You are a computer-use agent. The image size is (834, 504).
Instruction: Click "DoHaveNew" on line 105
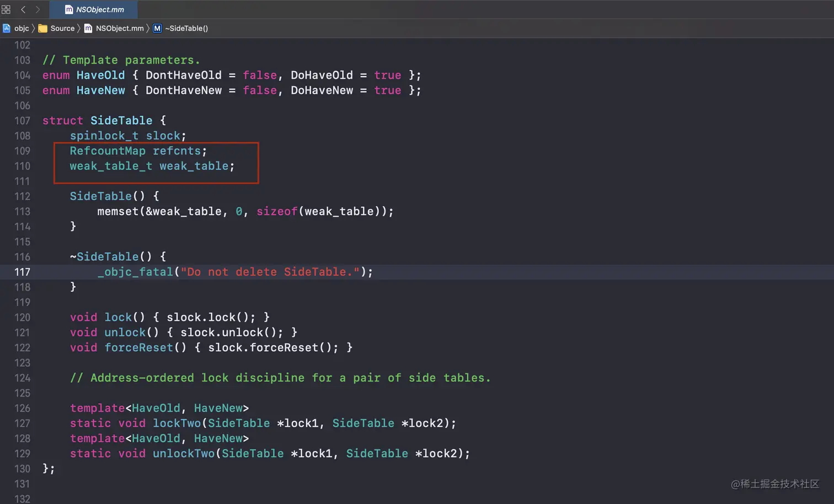322,90
